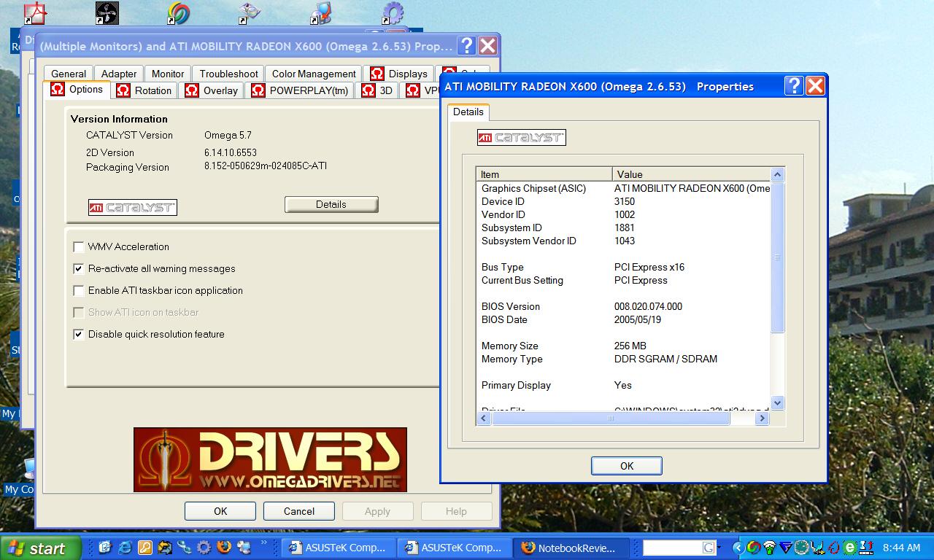Click the Value column header
This screenshot has height=560, width=934.
[691, 174]
